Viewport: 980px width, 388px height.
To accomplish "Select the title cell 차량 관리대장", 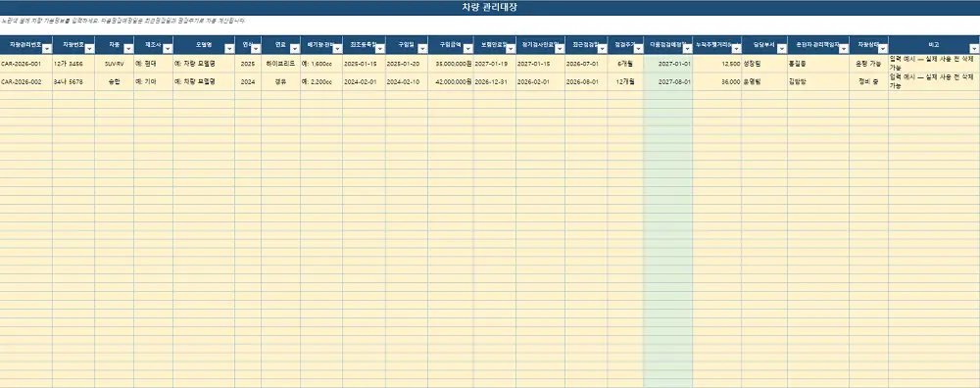I will (x=490, y=8).
